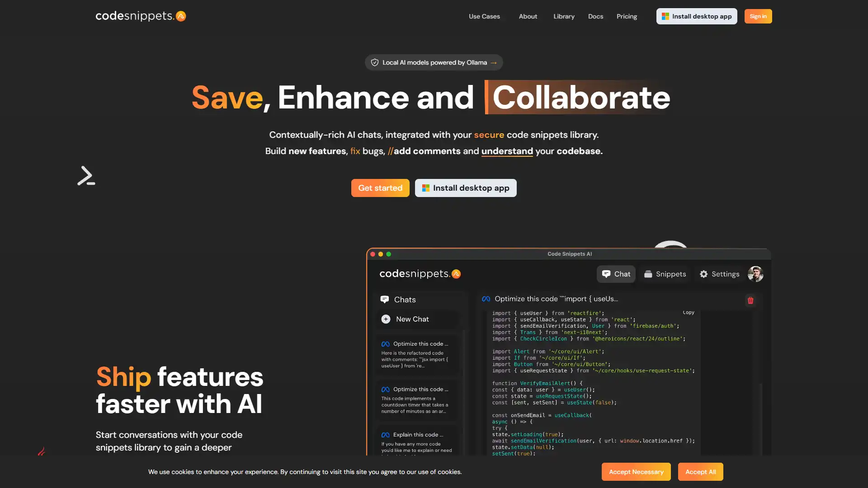The width and height of the screenshot is (868, 488).
Task: Click the Windows logo in hero install button
Action: 426,188
